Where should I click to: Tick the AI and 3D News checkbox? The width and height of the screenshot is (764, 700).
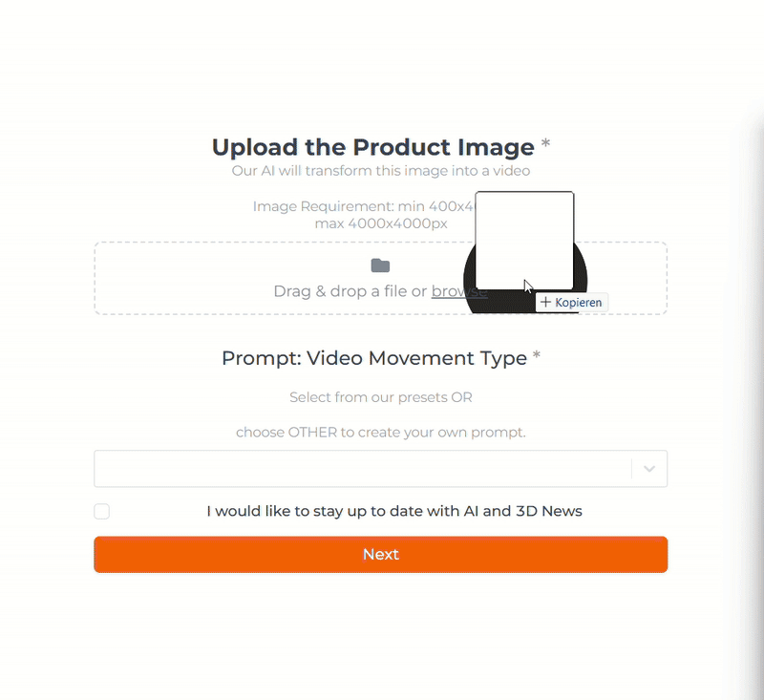pyautogui.click(x=102, y=512)
